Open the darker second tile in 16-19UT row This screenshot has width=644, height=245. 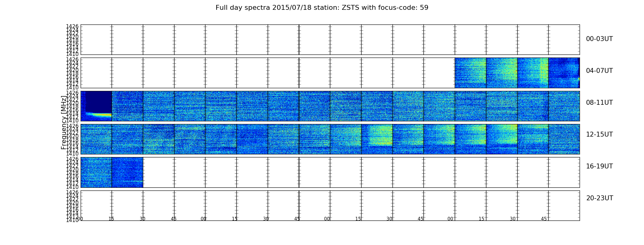pyautogui.click(x=128, y=172)
